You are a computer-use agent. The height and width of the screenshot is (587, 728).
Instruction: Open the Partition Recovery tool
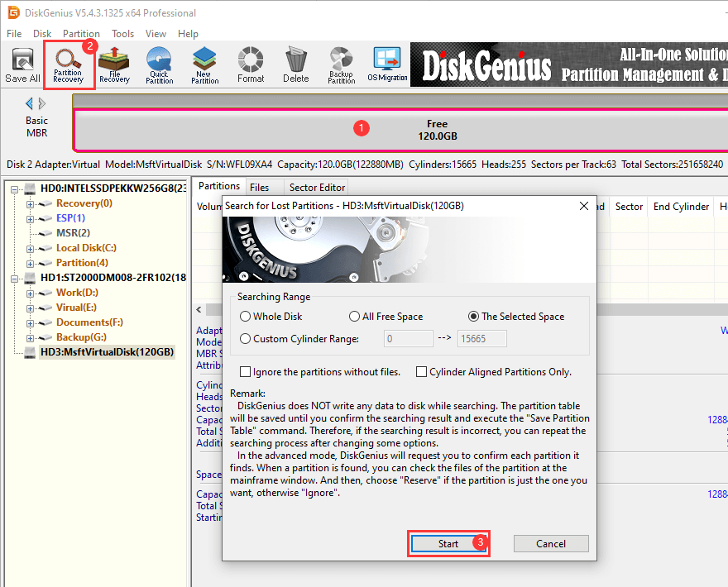tap(69, 66)
